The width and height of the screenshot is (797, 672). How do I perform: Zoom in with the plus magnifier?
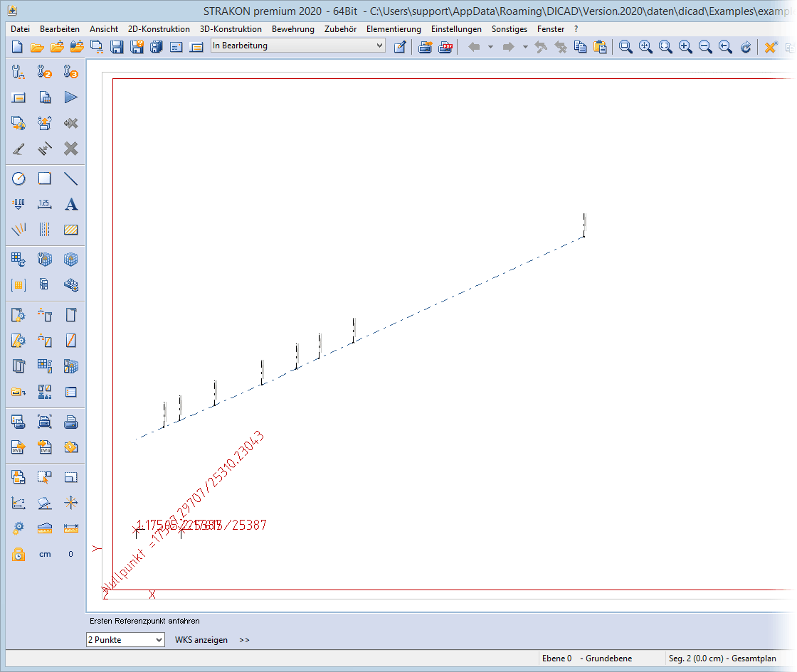[x=685, y=47]
